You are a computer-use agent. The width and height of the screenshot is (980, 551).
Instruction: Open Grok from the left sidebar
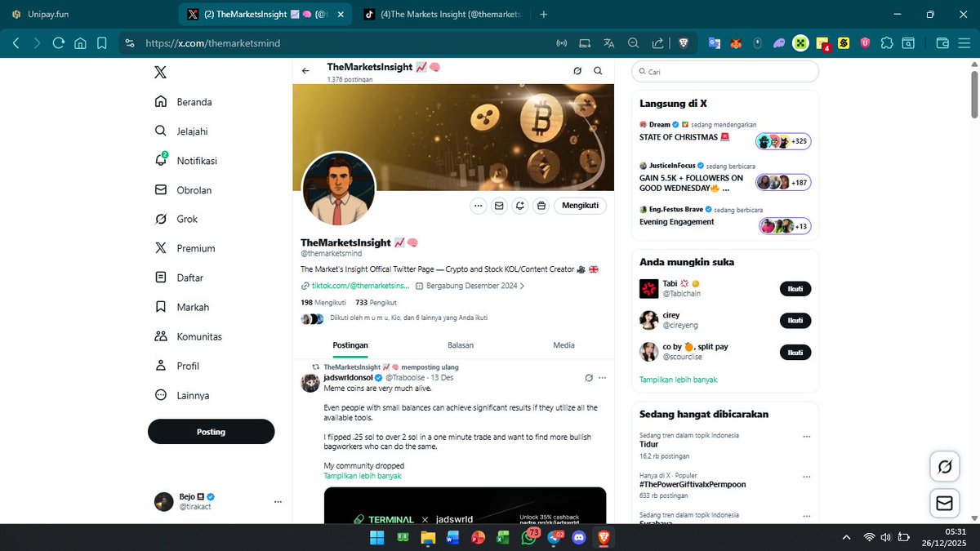pos(186,219)
